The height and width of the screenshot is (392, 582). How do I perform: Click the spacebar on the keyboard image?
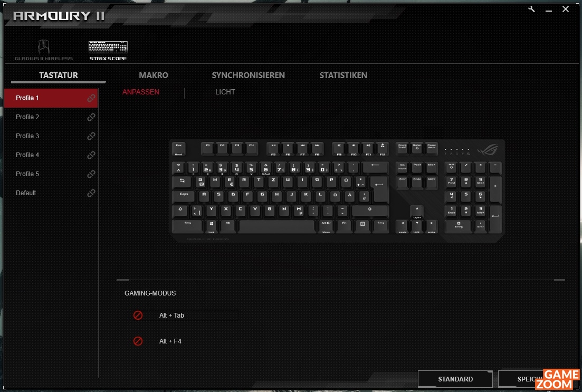pyautogui.click(x=277, y=226)
